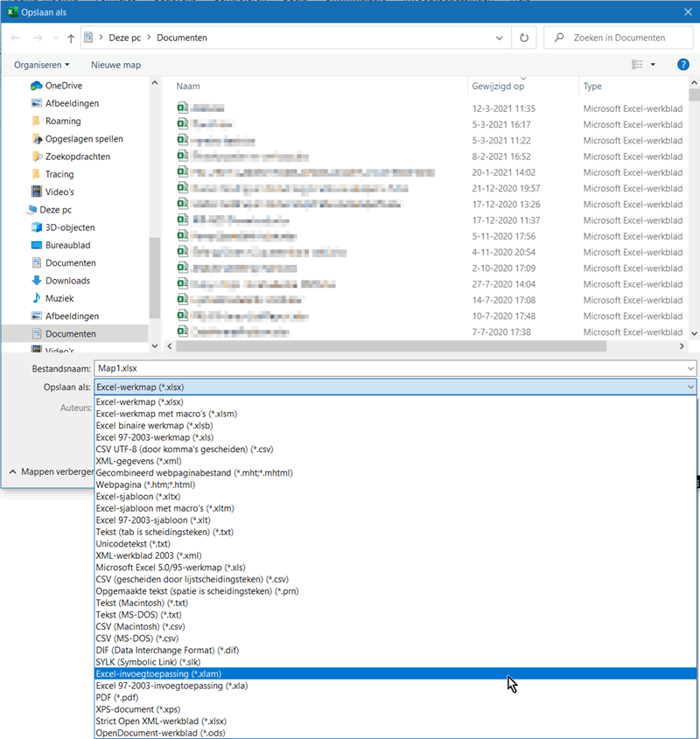Open recent locations dropdown arrow
700x739 pixels.
(56, 38)
